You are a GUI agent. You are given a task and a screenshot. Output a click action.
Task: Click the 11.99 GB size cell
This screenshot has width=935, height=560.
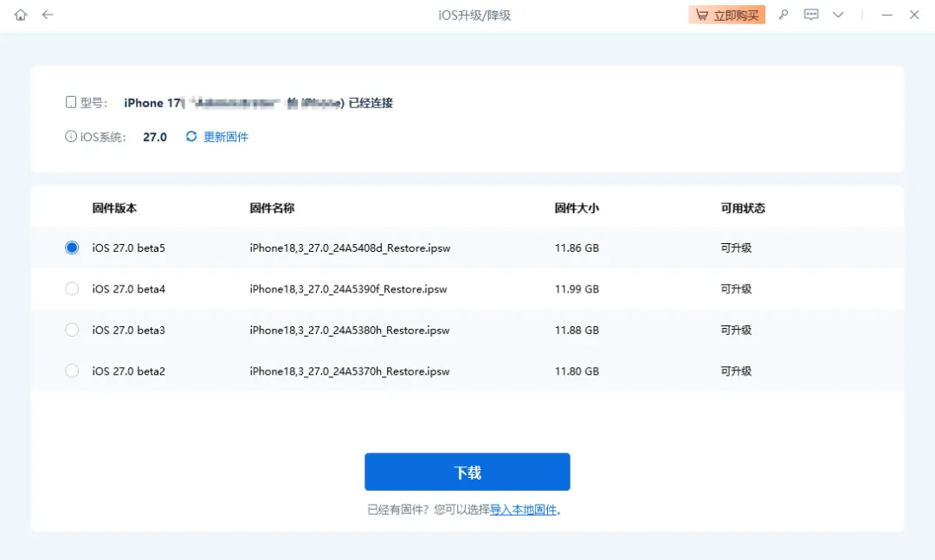(577, 289)
